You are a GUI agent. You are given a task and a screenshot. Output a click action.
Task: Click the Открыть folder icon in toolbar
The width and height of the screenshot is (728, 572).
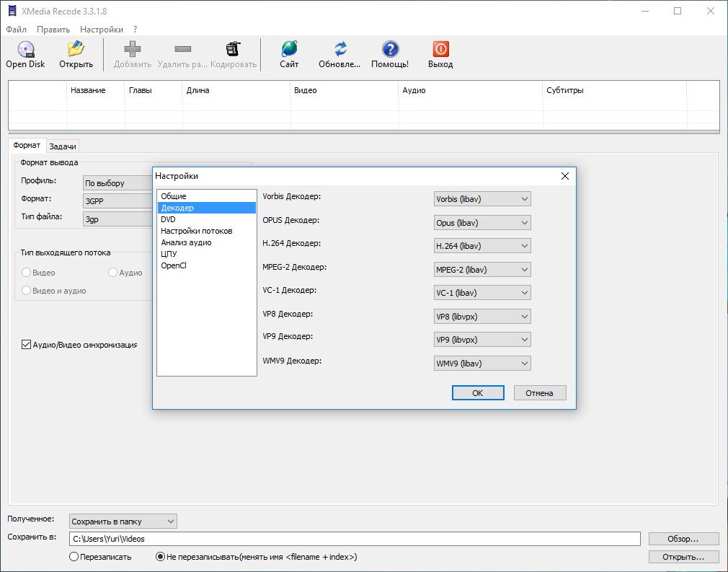[76, 50]
